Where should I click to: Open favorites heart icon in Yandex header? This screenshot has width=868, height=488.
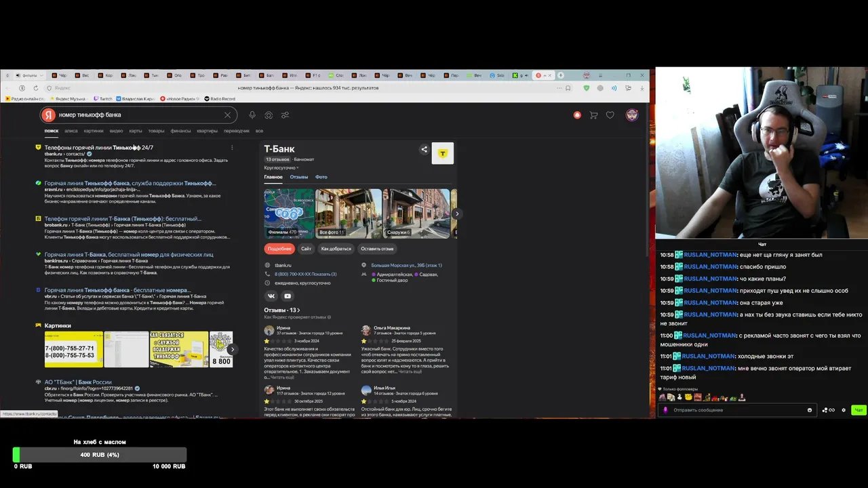pos(610,115)
